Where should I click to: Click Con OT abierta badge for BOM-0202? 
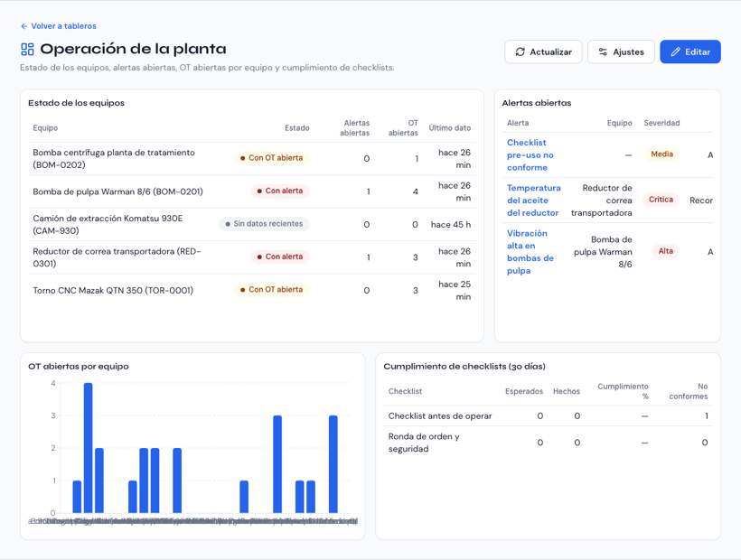[272, 158]
